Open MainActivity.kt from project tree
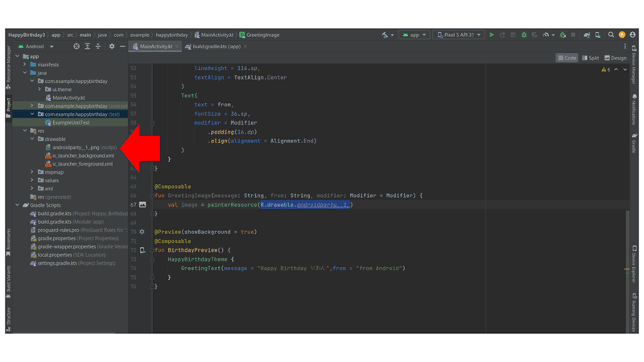Viewport: 644px width, 362px height. 65,97
